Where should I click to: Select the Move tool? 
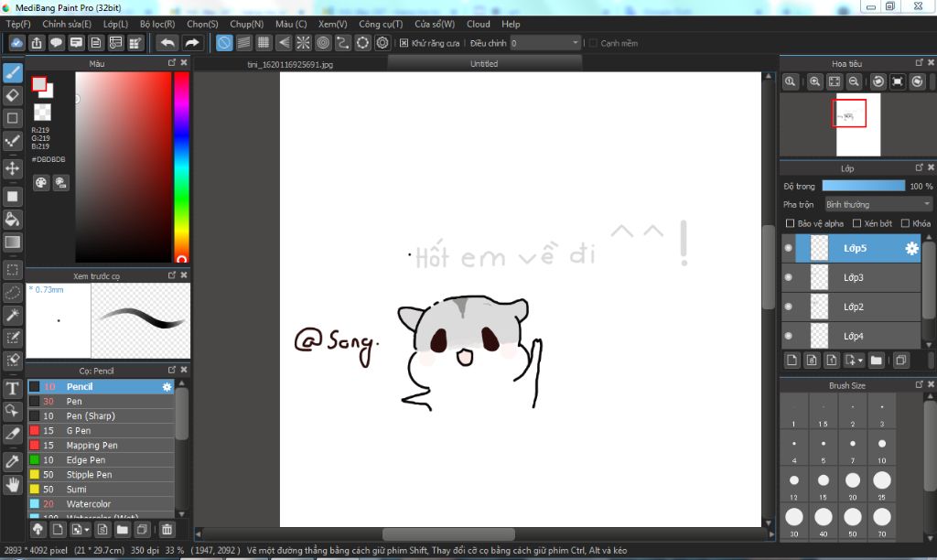click(x=13, y=168)
